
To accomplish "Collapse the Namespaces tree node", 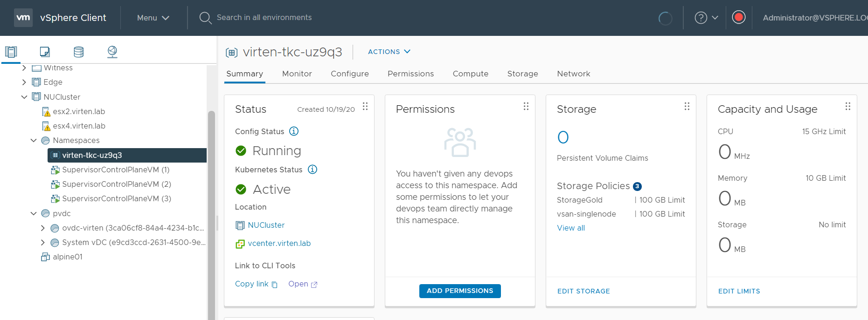I will pyautogui.click(x=34, y=140).
